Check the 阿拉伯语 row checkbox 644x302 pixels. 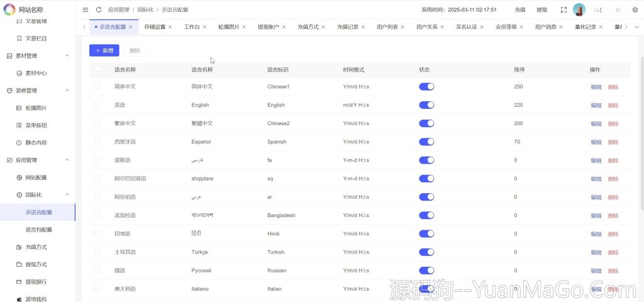point(97,196)
